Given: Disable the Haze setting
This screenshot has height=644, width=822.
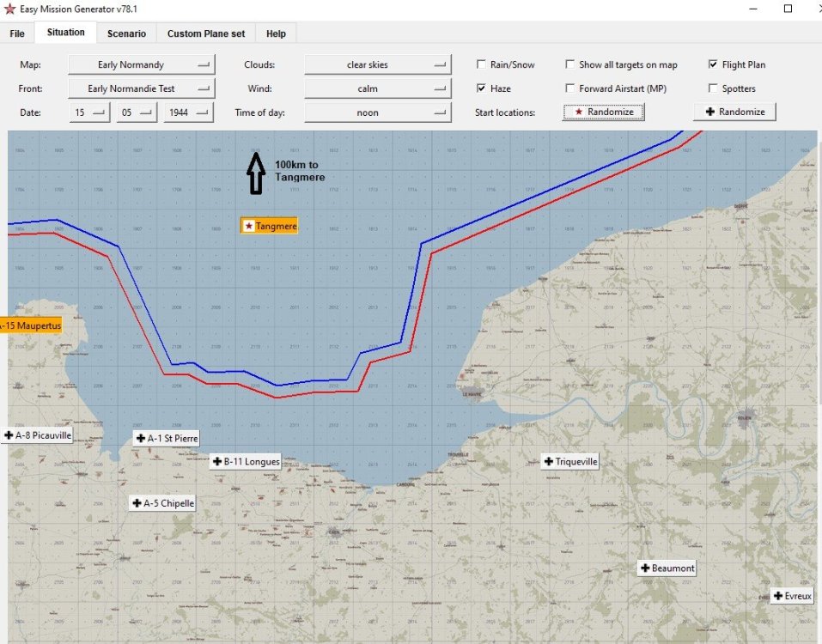Looking at the screenshot, I should [482, 88].
